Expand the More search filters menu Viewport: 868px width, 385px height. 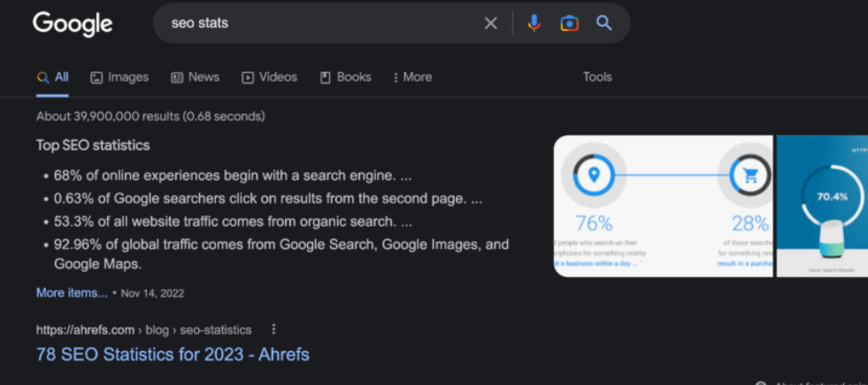tap(412, 77)
